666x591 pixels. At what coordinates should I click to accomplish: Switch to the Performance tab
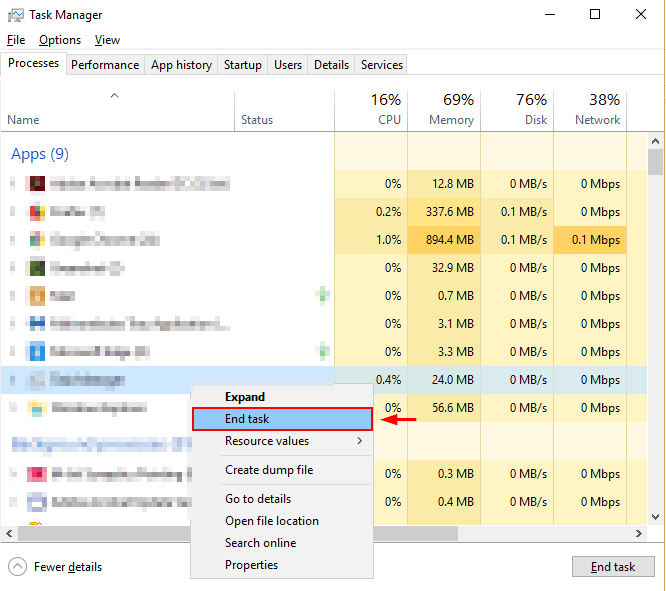(x=105, y=65)
